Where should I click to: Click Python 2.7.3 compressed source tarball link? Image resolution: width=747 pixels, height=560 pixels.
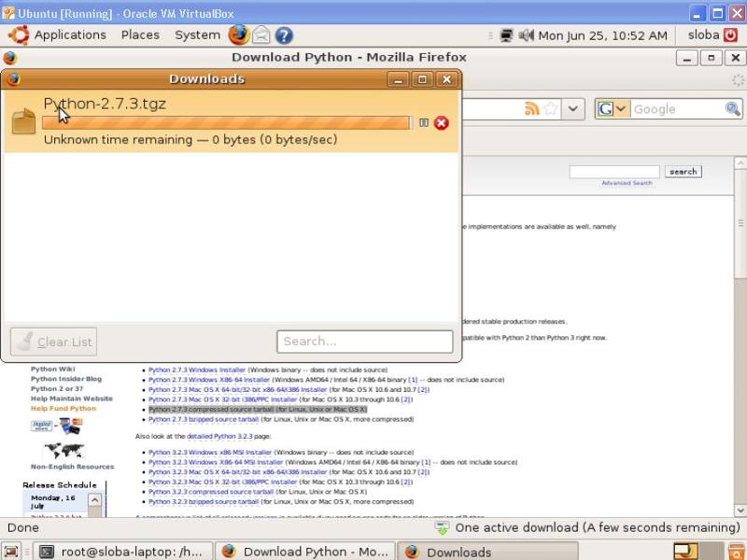tap(258, 410)
